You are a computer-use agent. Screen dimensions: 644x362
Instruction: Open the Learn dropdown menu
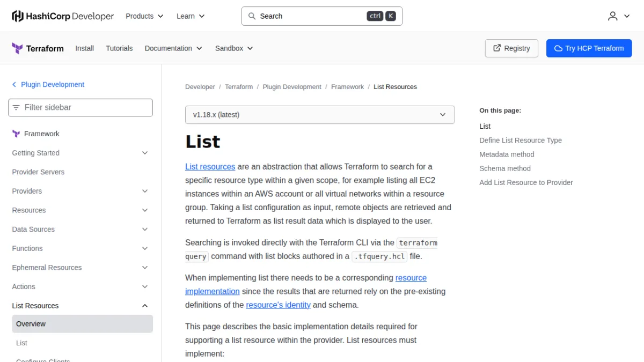click(x=191, y=16)
